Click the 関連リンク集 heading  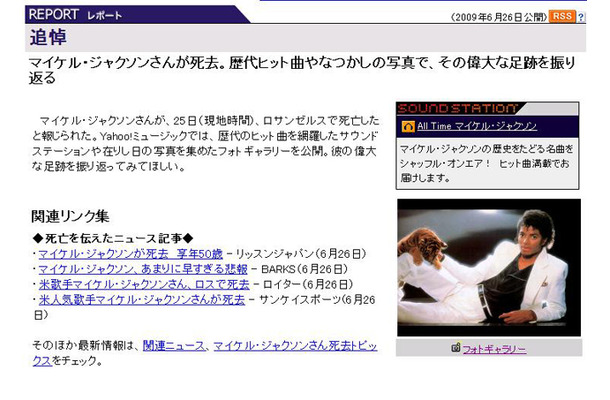coord(70,216)
